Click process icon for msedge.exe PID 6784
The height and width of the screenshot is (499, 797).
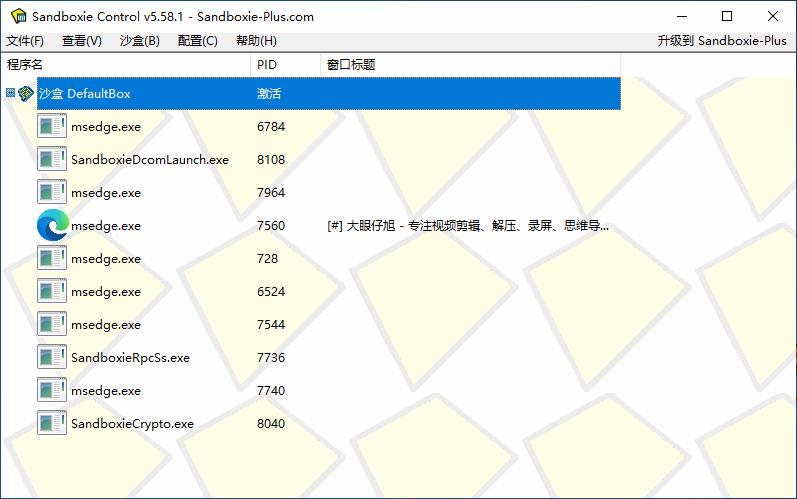52,126
